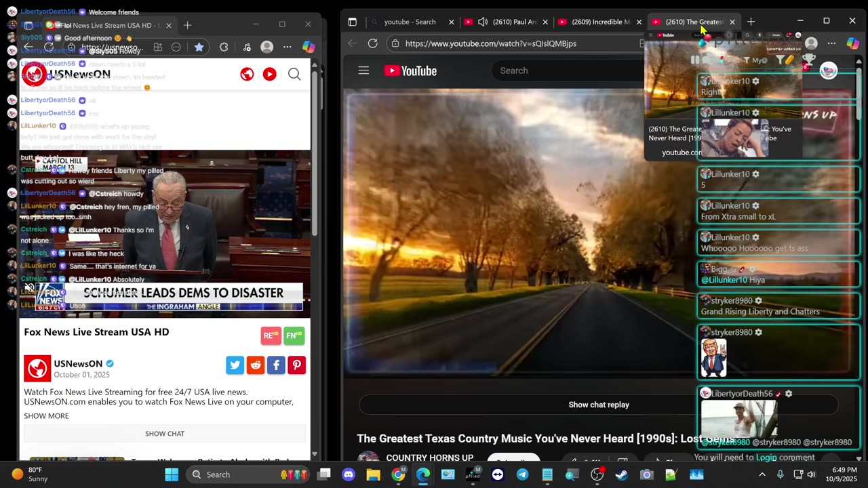Open Telegram from the taskbar
Image resolution: width=868 pixels, height=488 pixels.
click(x=522, y=474)
